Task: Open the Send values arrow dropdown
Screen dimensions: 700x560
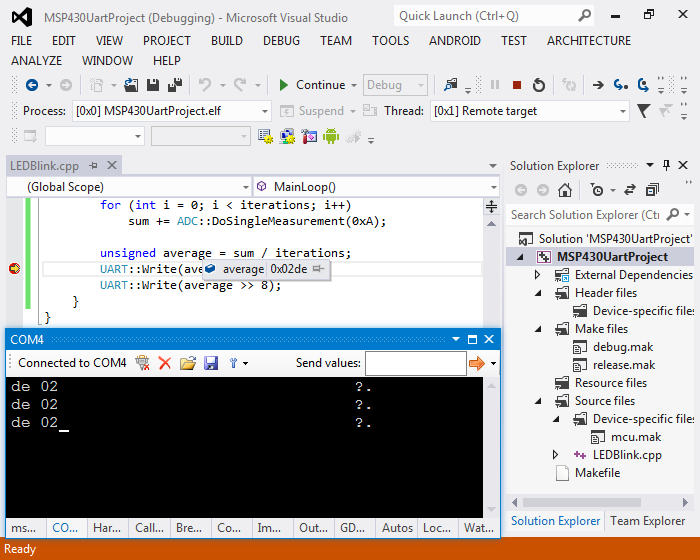Action: pos(493,363)
